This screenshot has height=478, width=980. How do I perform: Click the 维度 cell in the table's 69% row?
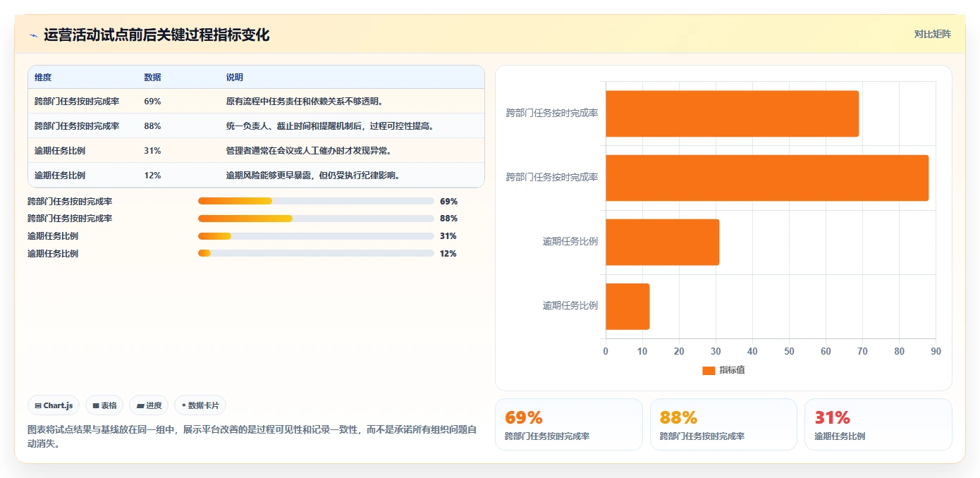coord(77,102)
